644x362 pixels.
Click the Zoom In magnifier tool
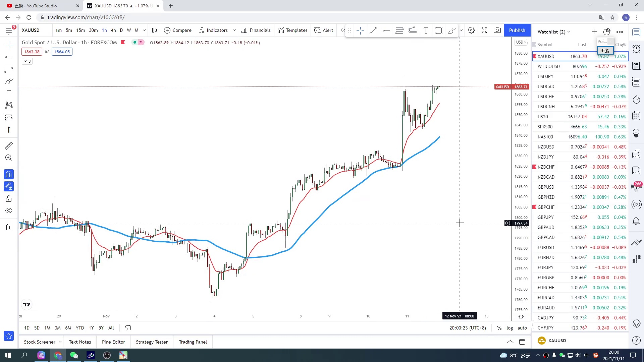click(9, 158)
